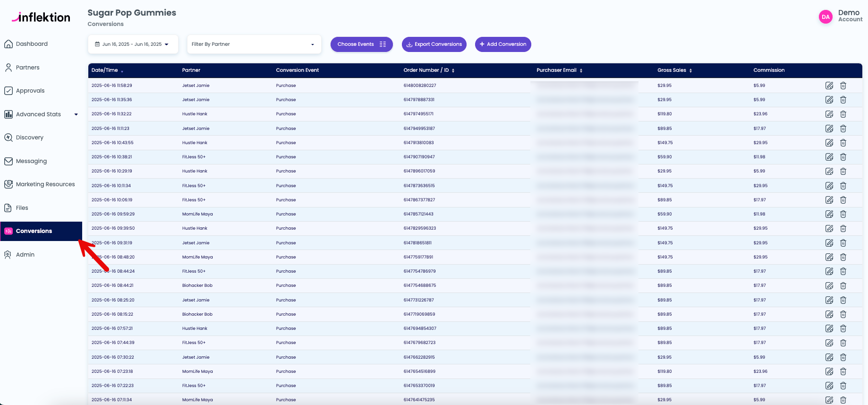868x405 pixels.
Task: Edit order 6147949953187 row
Action: 829,129
